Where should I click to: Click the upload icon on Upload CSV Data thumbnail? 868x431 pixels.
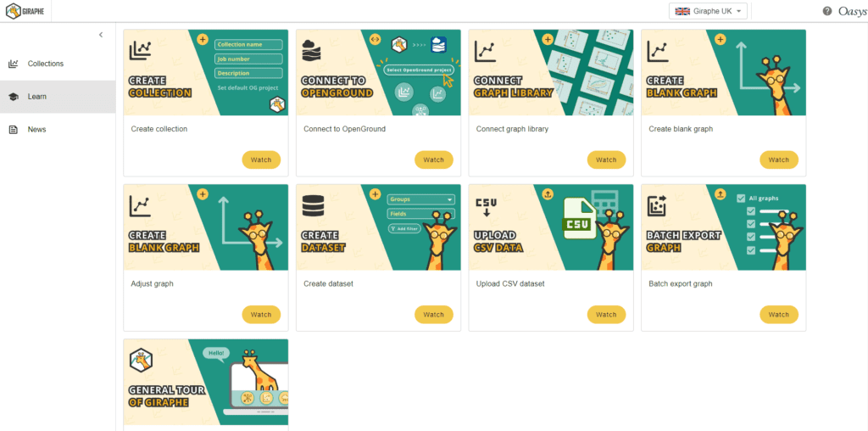[x=548, y=194]
